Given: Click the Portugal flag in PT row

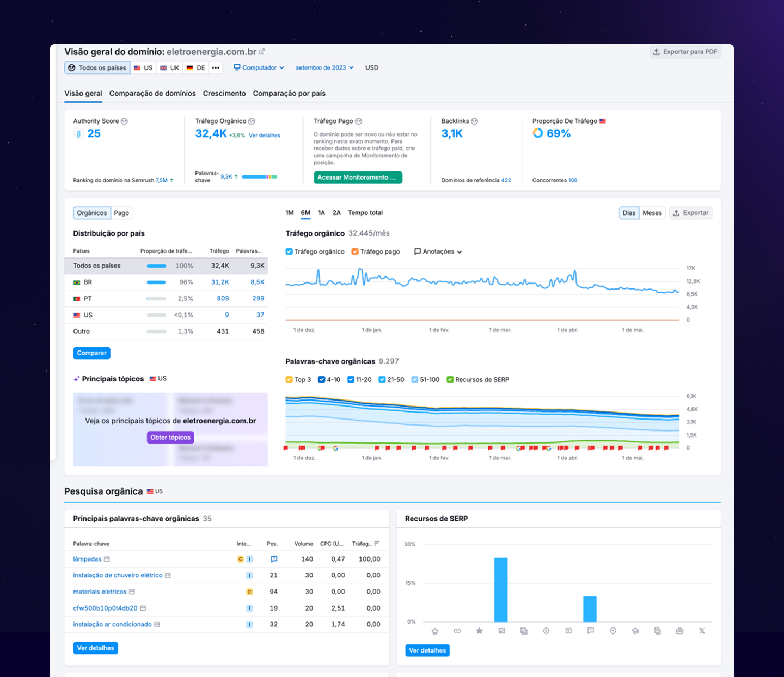Looking at the screenshot, I should coord(77,299).
